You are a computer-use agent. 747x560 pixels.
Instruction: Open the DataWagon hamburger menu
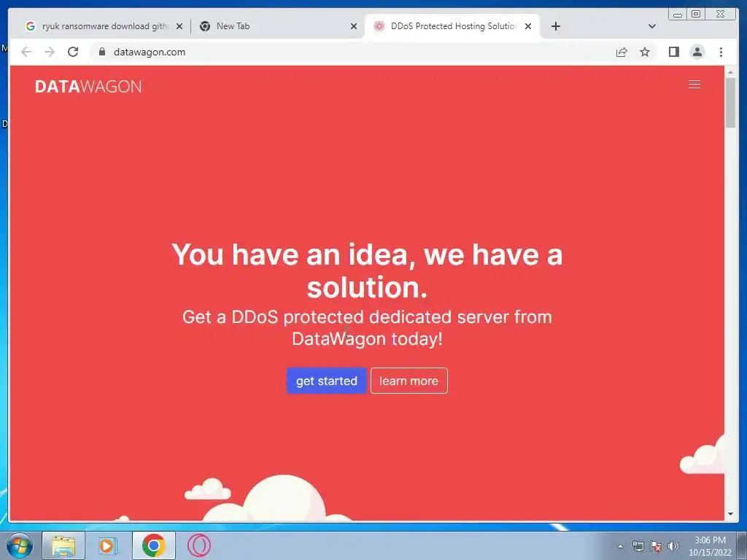(x=694, y=85)
